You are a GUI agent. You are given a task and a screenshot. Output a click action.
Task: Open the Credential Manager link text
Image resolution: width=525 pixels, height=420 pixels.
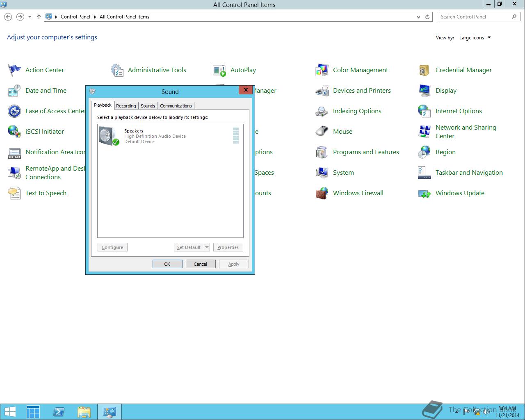463,70
